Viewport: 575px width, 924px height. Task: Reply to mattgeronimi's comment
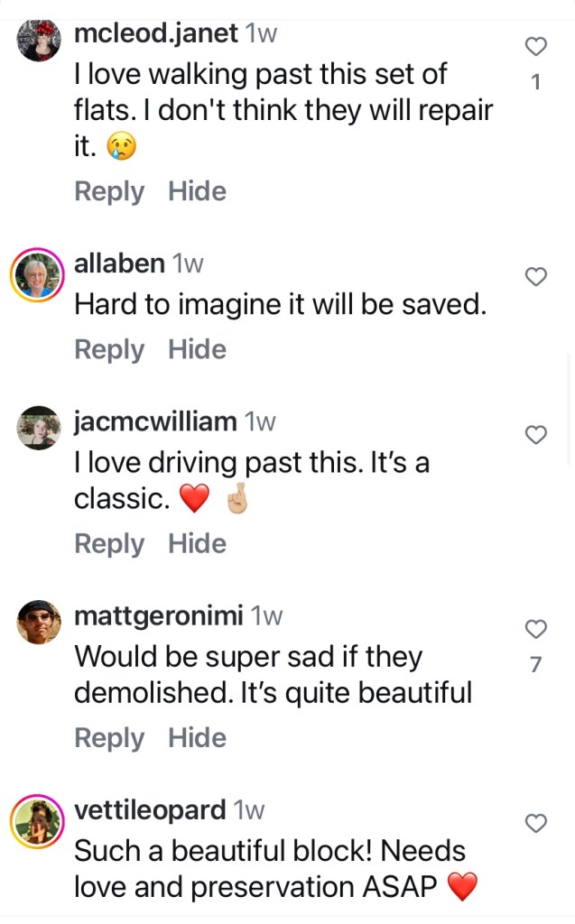pos(109,738)
